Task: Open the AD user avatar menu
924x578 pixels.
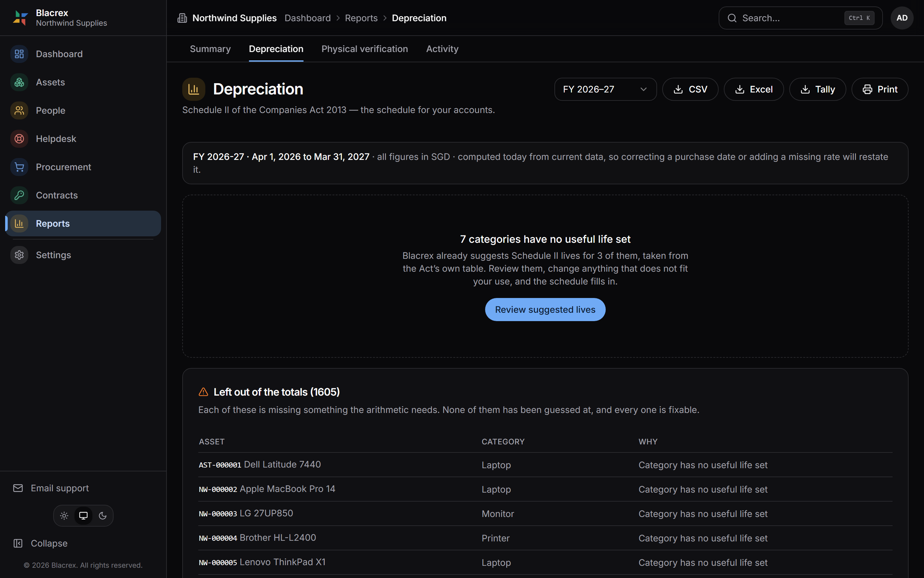Action: (902, 18)
